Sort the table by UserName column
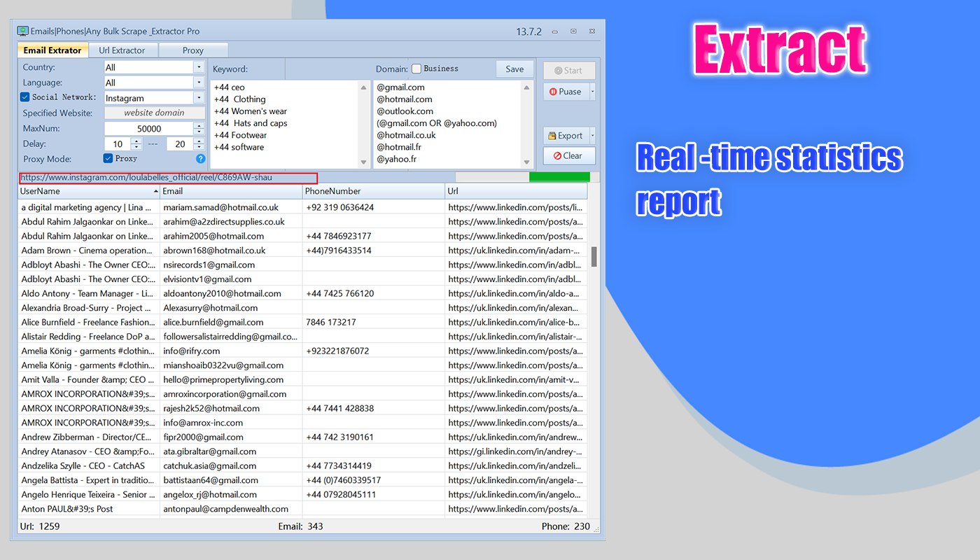 [89, 191]
